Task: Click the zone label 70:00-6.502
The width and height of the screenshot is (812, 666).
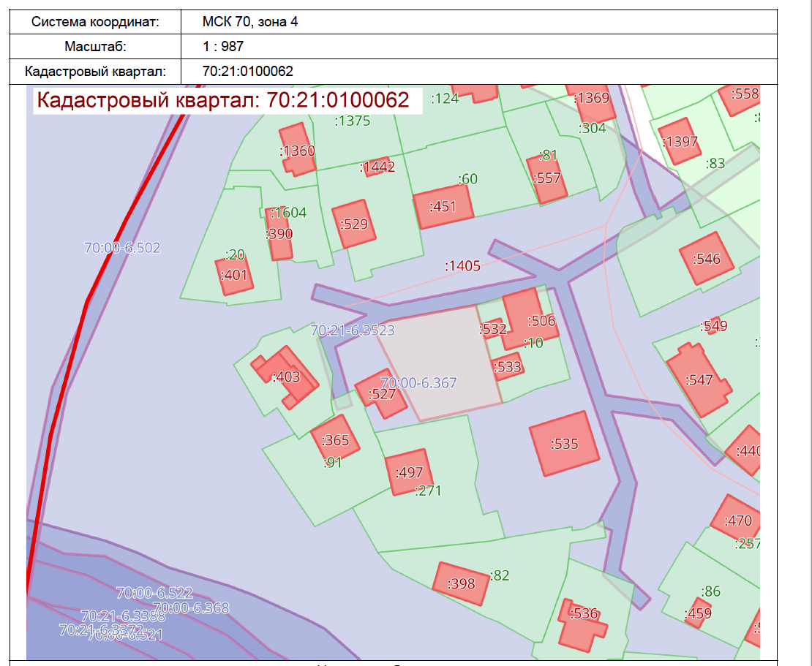Action: [122, 248]
